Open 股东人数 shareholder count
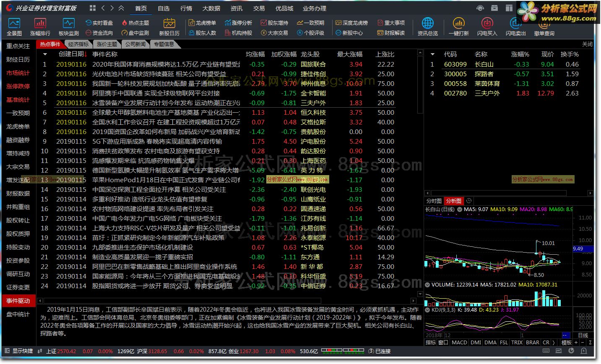 203,33
